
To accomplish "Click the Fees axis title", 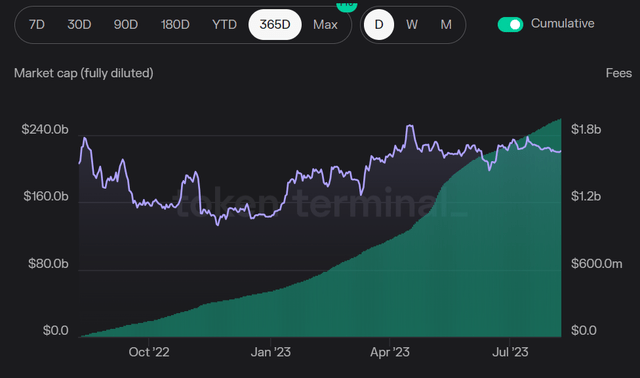I will pyautogui.click(x=619, y=73).
